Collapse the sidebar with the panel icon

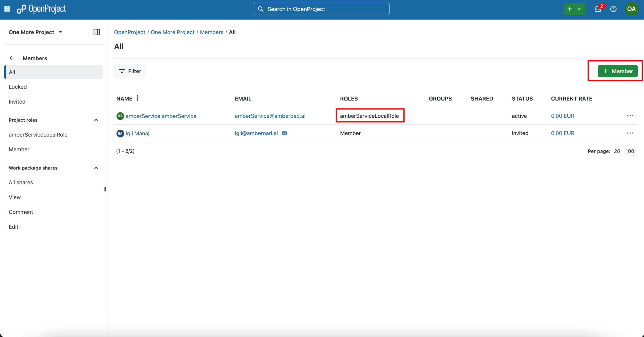[97, 32]
